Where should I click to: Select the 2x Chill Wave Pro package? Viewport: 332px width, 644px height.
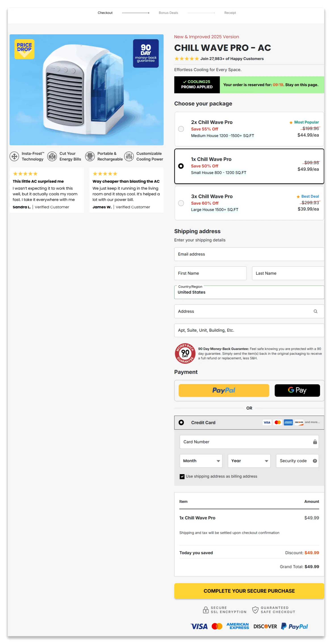coord(181,129)
